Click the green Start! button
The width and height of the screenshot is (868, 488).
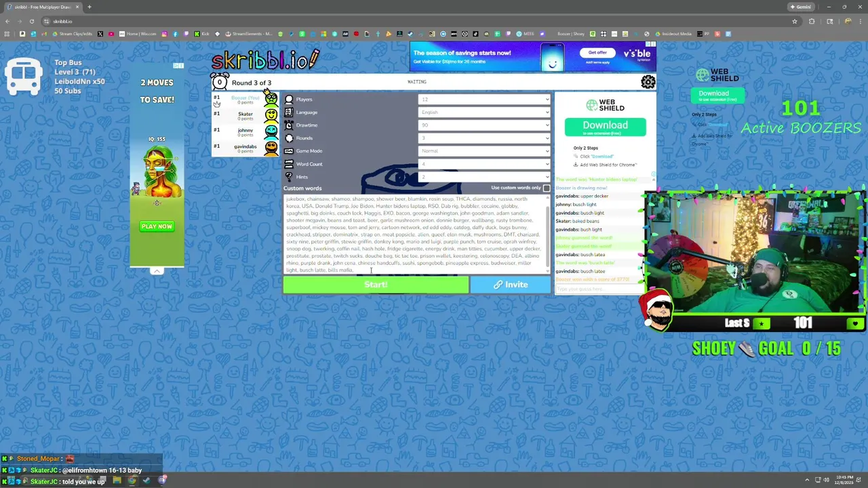click(x=376, y=285)
